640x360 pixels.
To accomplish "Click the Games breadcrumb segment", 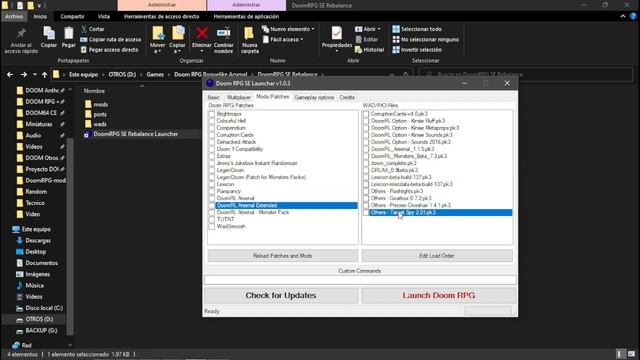I will 155,75.
